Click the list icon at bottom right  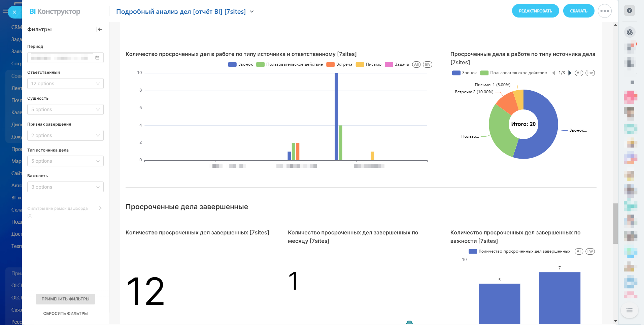click(x=629, y=310)
